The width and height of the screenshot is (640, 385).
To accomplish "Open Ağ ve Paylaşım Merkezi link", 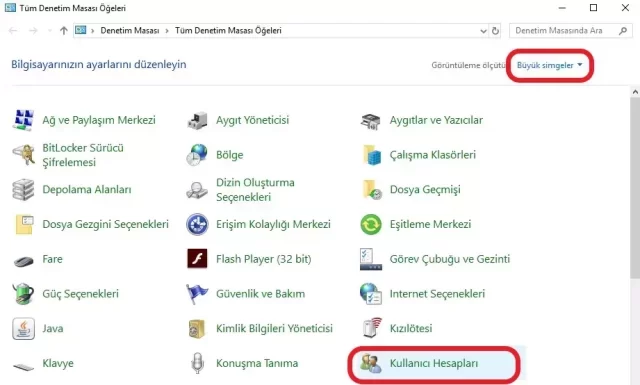I will click(x=99, y=120).
